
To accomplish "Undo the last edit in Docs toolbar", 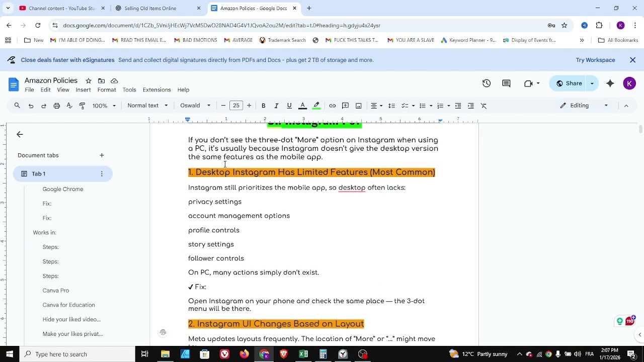I will pos(31,106).
